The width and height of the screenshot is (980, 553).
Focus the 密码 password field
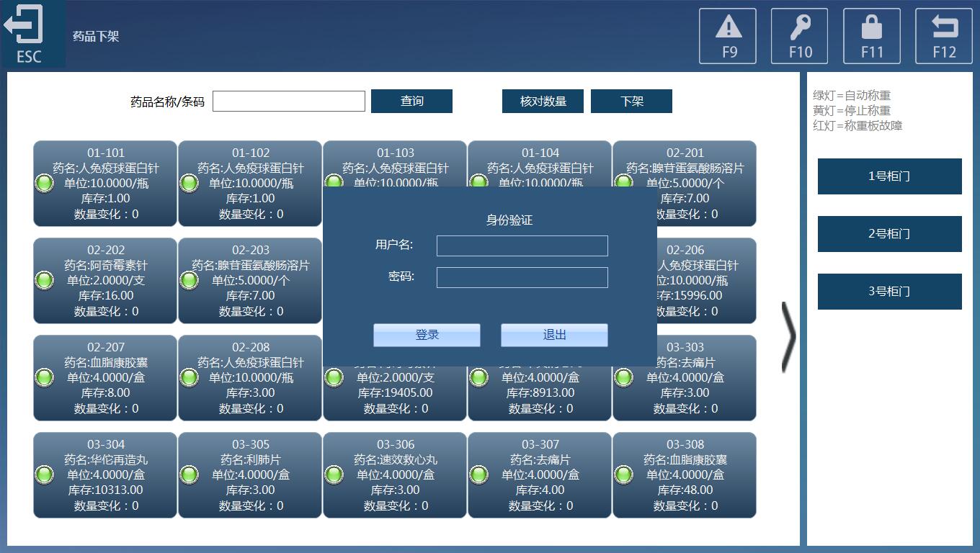(x=522, y=277)
